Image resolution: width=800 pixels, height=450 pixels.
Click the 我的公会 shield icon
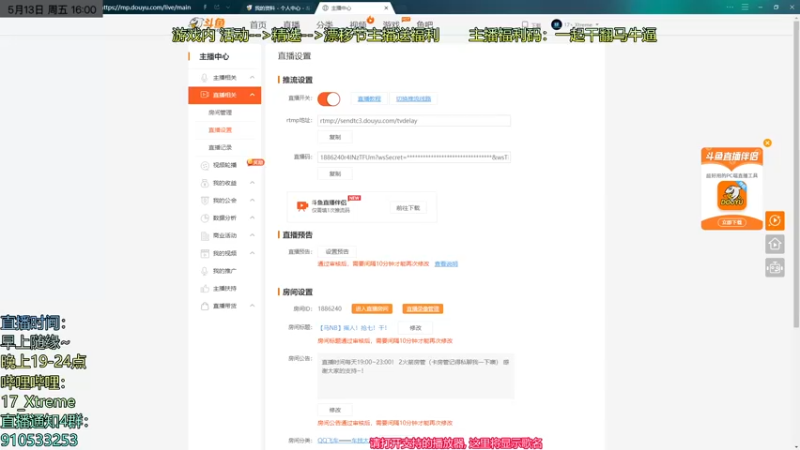pyautogui.click(x=205, y=201)
